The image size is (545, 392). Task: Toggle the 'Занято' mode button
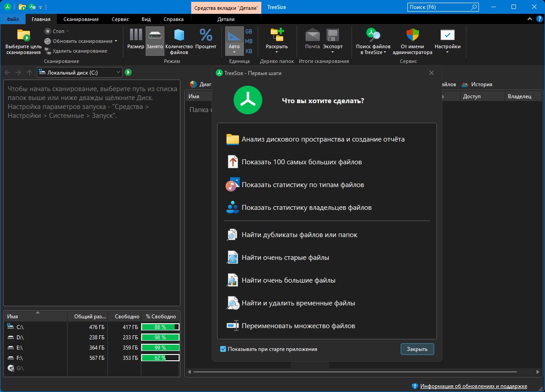pyautogui.click(x=155, y=40)
